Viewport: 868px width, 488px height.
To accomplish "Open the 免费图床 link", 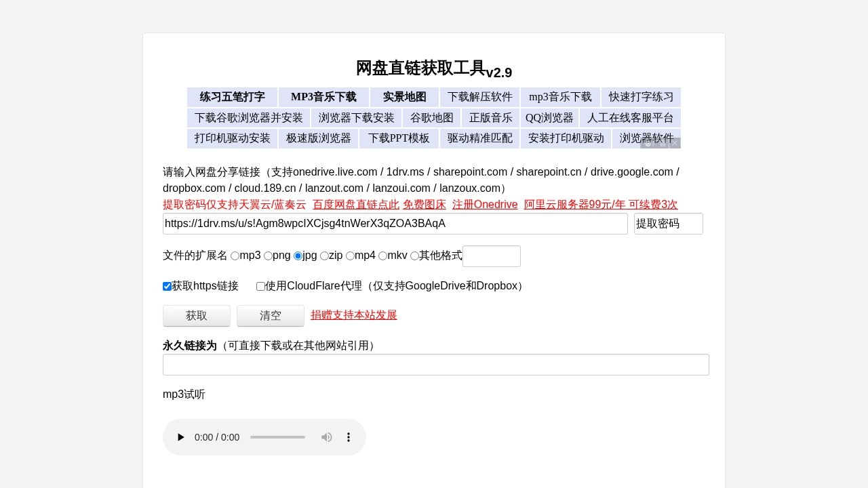I will (425, 204).
